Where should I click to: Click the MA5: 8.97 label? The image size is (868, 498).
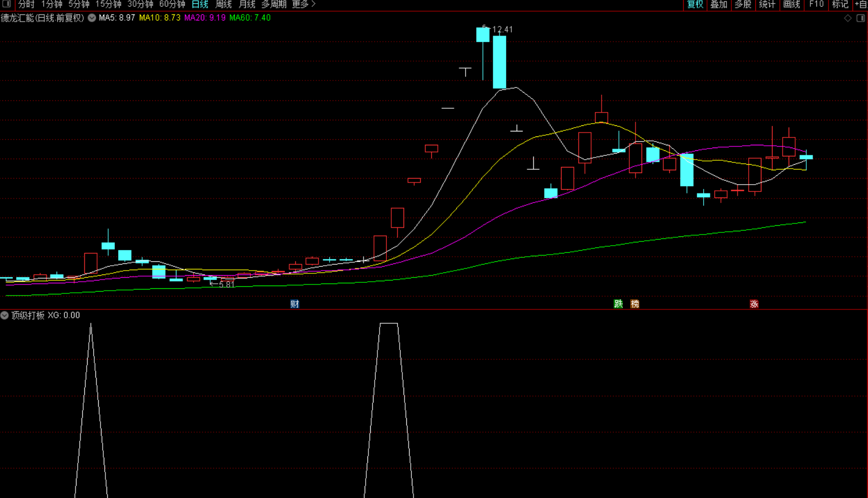pyautogui.click(x=117, y=18)
